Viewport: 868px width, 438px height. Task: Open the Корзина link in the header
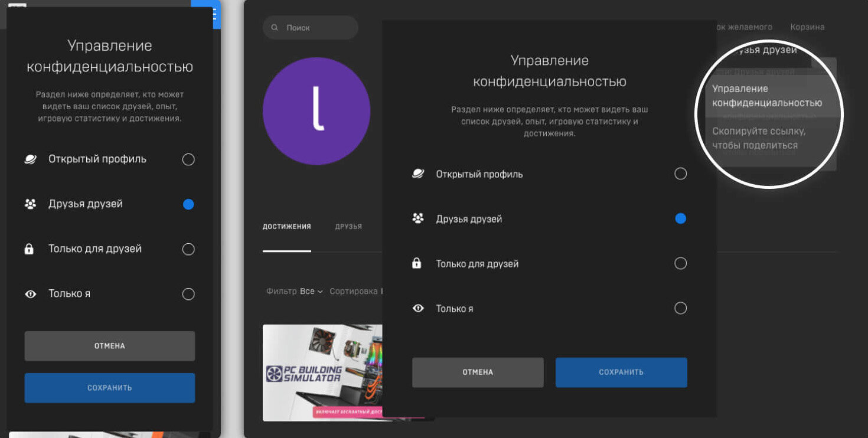click(x=807, y=27)
